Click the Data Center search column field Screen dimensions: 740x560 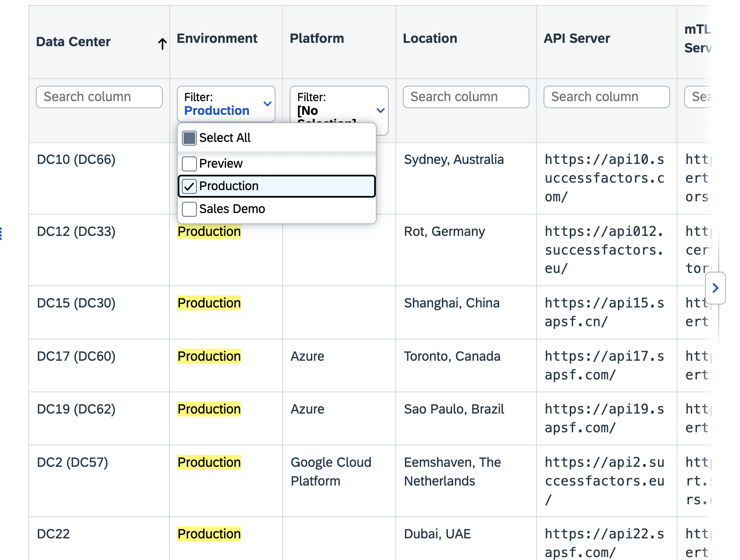click(x=99, y=97)
